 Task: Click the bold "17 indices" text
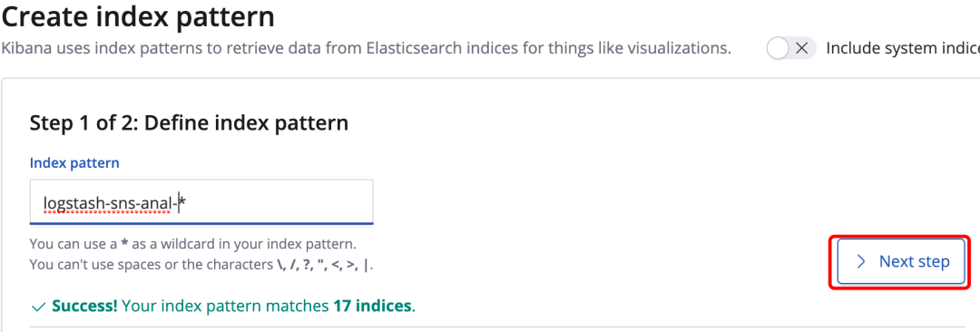[372, 307]
